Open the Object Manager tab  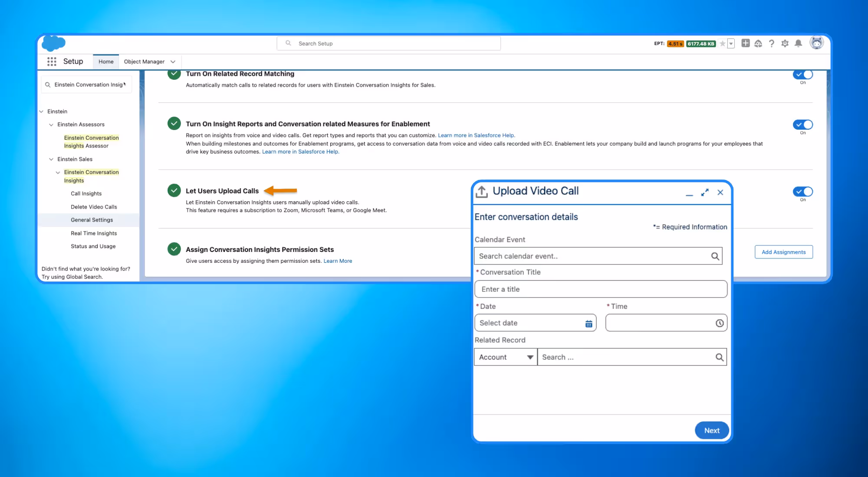point(144,62)
